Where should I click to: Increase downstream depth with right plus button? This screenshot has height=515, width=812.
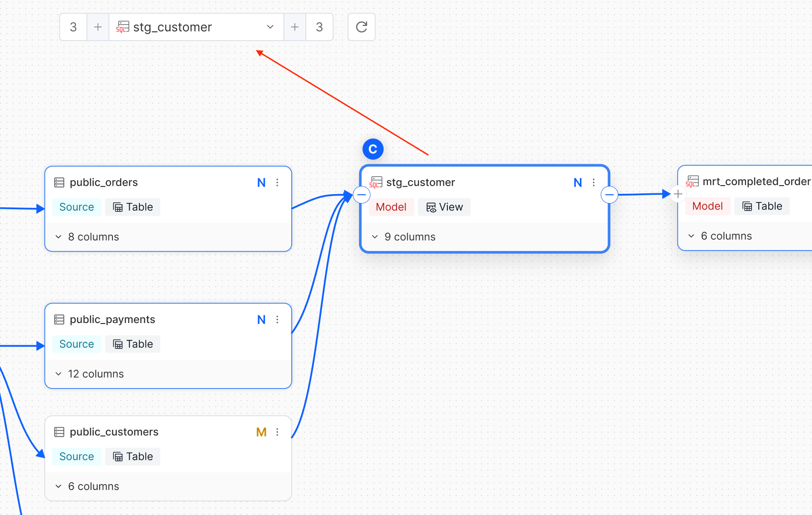pyautogui.click(x=295, y=27)
